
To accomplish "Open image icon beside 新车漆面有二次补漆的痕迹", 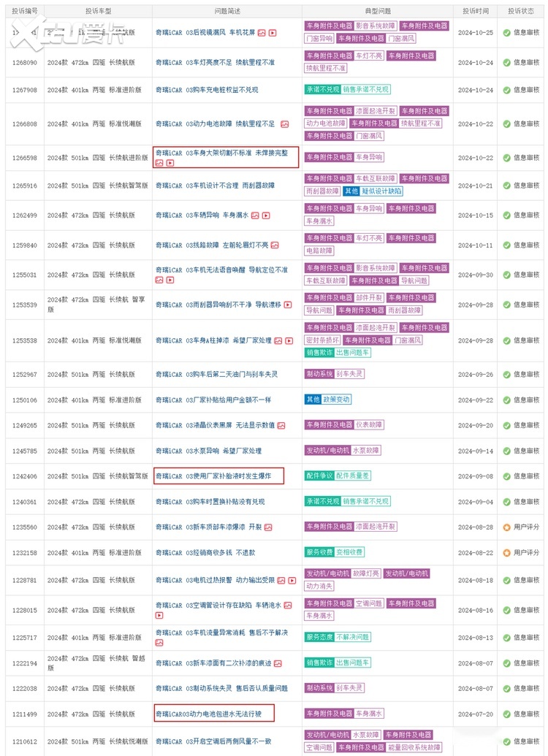I will point(278,663).
